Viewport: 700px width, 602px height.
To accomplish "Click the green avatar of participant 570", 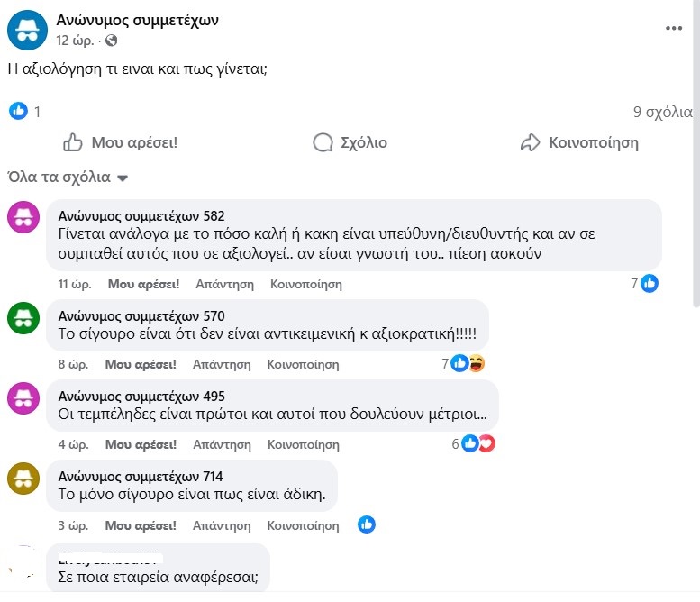I will [23, 318].
